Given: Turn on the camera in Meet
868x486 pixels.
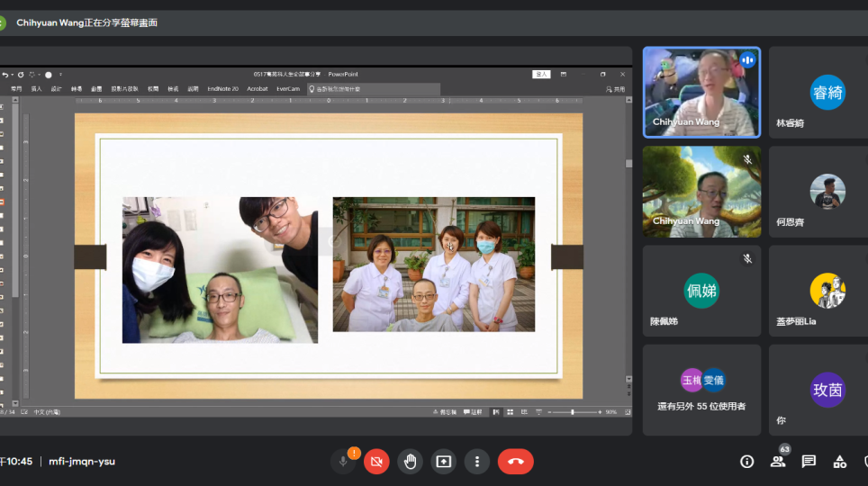Looking at the screenshot, I should tap(376, 462).
